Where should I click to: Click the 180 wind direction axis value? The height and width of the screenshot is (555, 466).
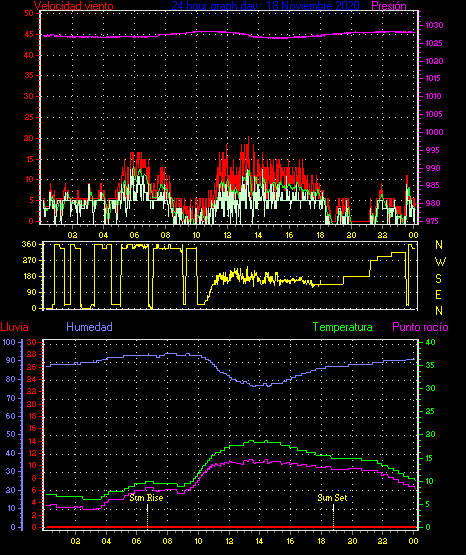coord(29,276)
